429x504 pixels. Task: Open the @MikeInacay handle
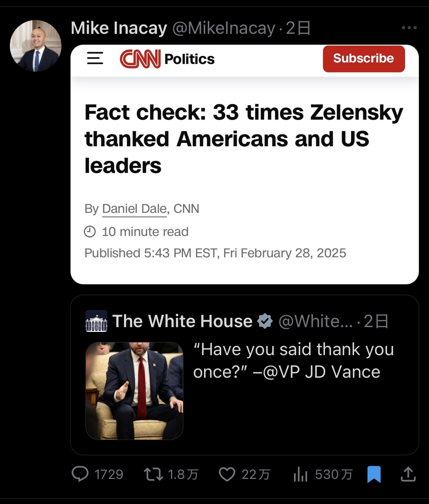click(x=223, y=28)
